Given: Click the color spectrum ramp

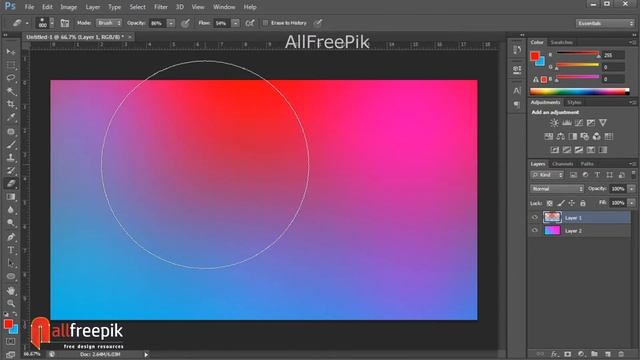Looking at the screenshot, I should pos(580,91).
